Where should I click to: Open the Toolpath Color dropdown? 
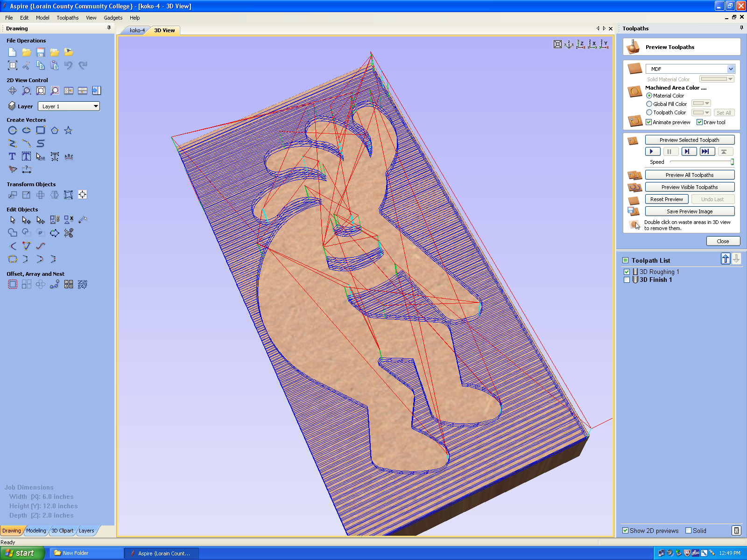(x=701, y=112)
